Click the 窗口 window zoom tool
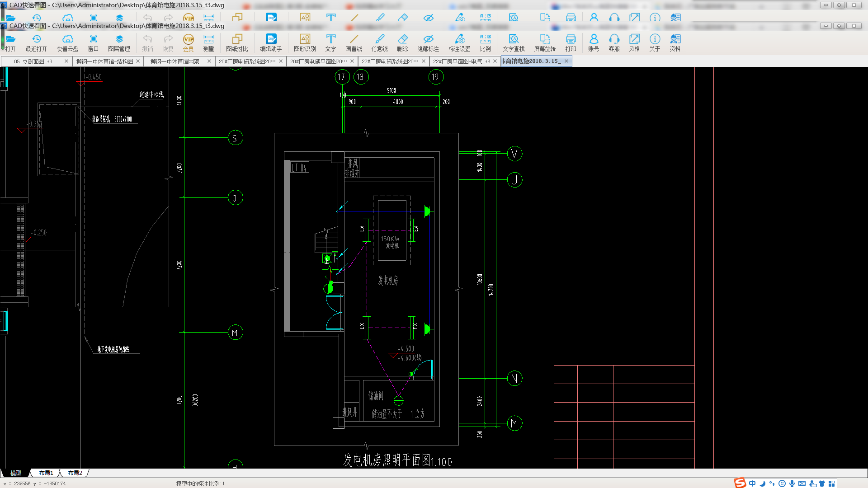Image resolution: width=868 pixels, height=488 pixels. click(93, 43)
